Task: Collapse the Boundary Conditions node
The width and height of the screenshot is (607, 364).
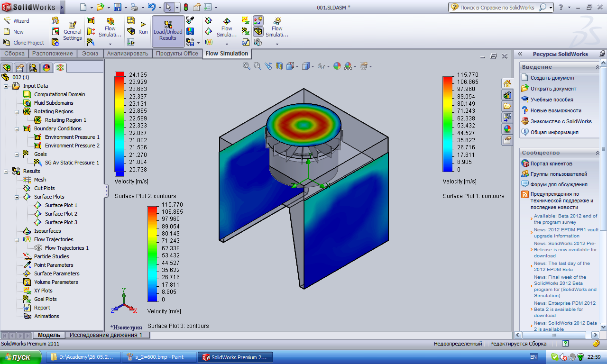Action: pyautogui.click(x=17, y=129)
